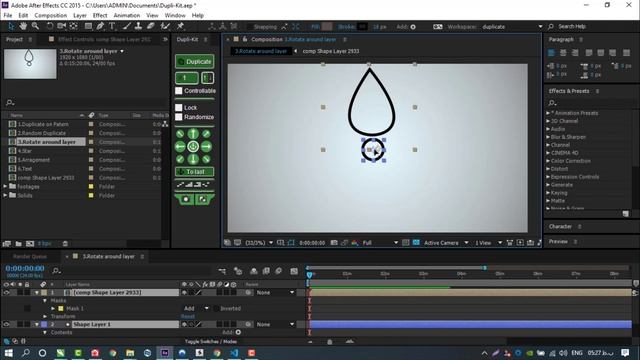The width and height of the screenshot is (640, 360).
Task: Switch to the Render Queue tab
Action: 30,256
